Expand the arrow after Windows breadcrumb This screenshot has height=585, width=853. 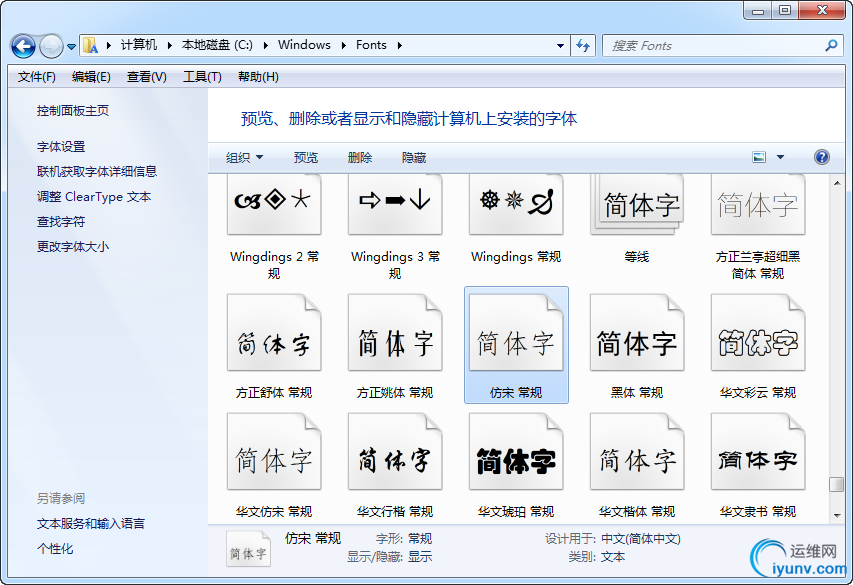(343, 46)
